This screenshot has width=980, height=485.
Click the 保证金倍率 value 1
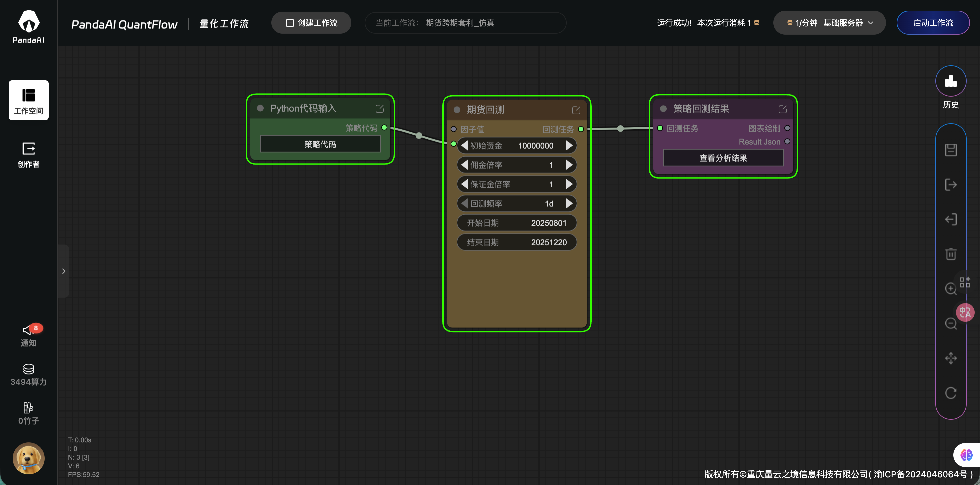(x=551, y=184)
